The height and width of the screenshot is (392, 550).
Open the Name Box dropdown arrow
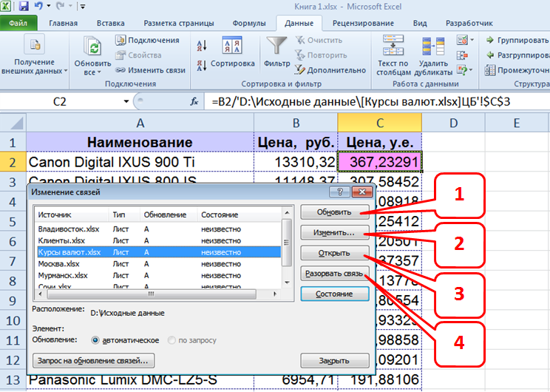[126, 102]
